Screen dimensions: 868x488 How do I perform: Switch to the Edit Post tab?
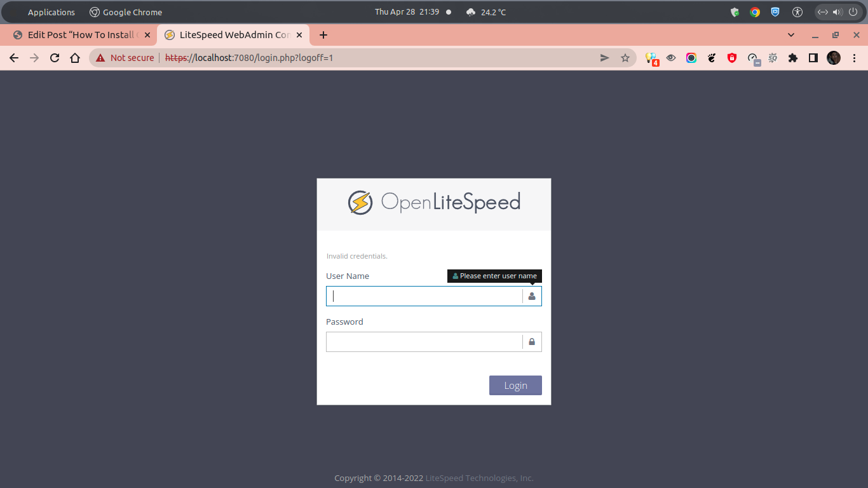tap(83, 35)
